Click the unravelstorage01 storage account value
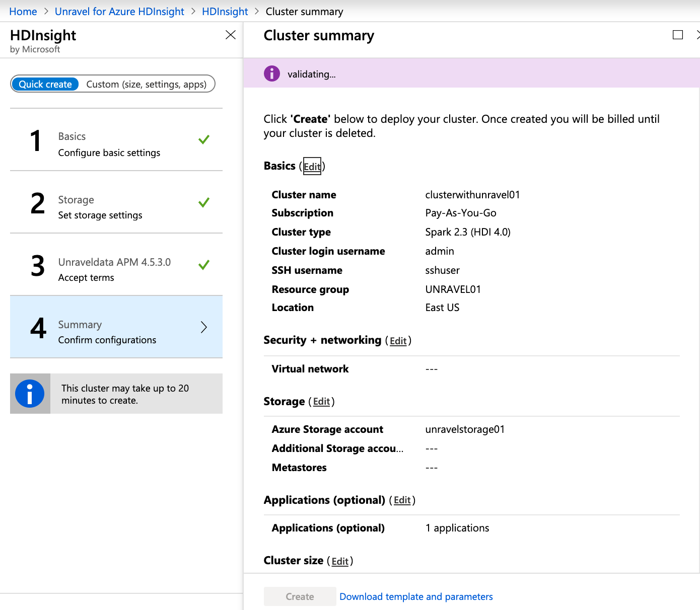The image size is (700, 610). (465, 429)
